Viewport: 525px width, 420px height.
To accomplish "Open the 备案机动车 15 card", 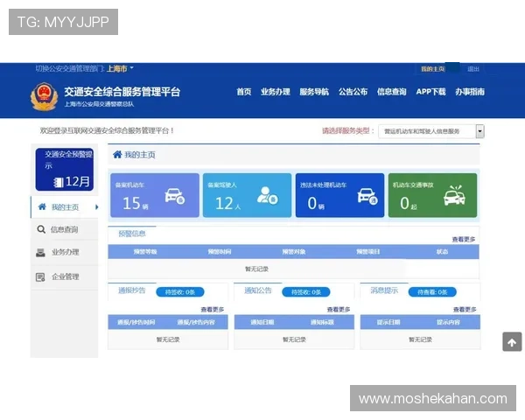I will point(155,195).
